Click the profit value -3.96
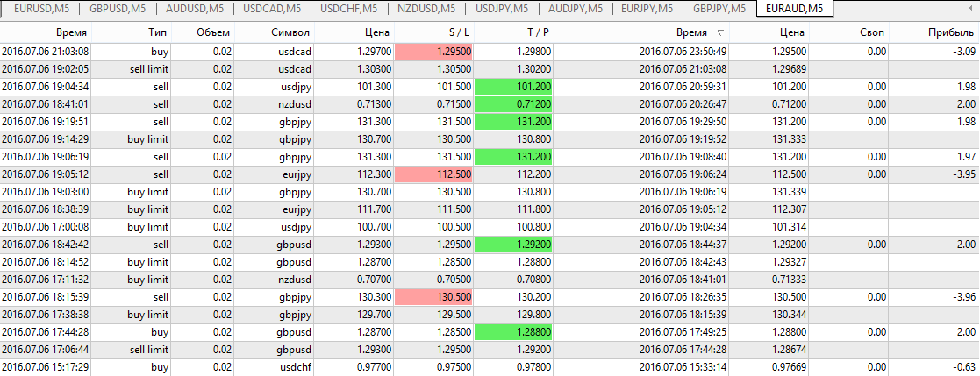The height and width of the screenshot is (376, 980). [x=962, y=296]
